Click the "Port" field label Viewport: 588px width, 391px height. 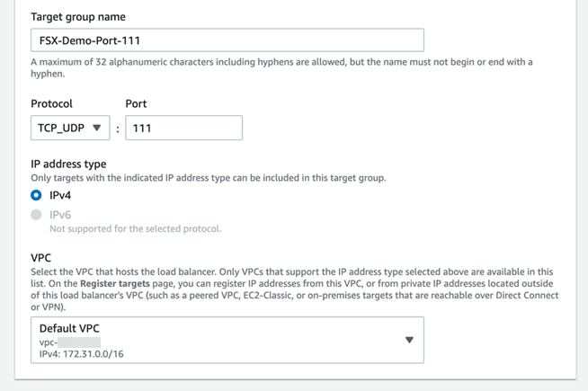(x=136, y=103)
